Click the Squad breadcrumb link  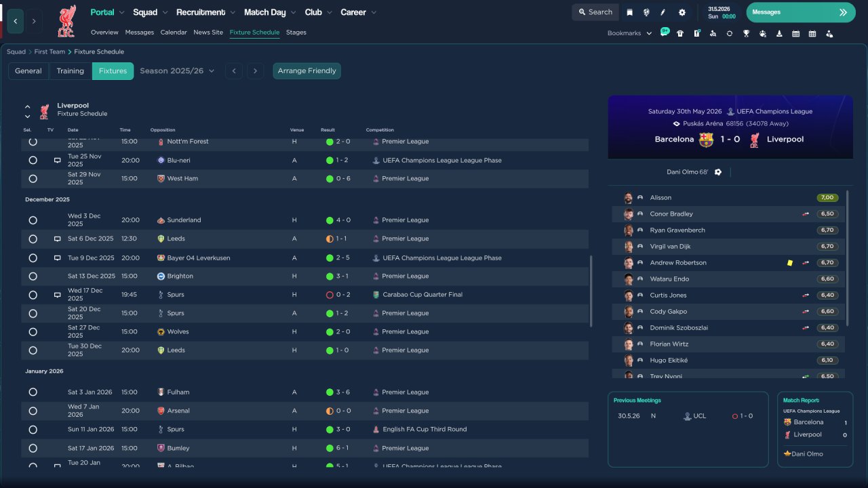(x=16, y=52)
